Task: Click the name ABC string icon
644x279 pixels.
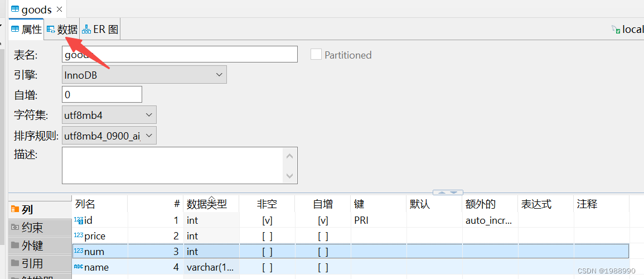Action: click(x=79, y=267)
